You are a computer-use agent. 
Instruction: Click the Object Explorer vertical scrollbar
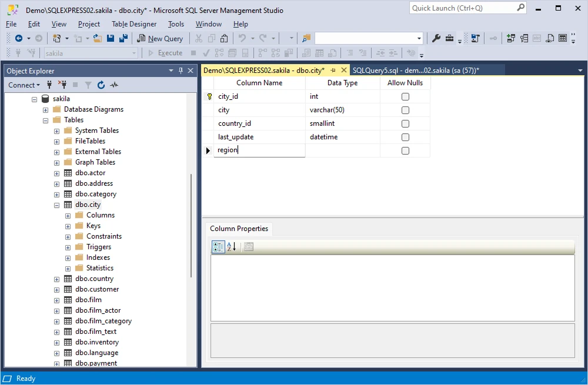191,225
